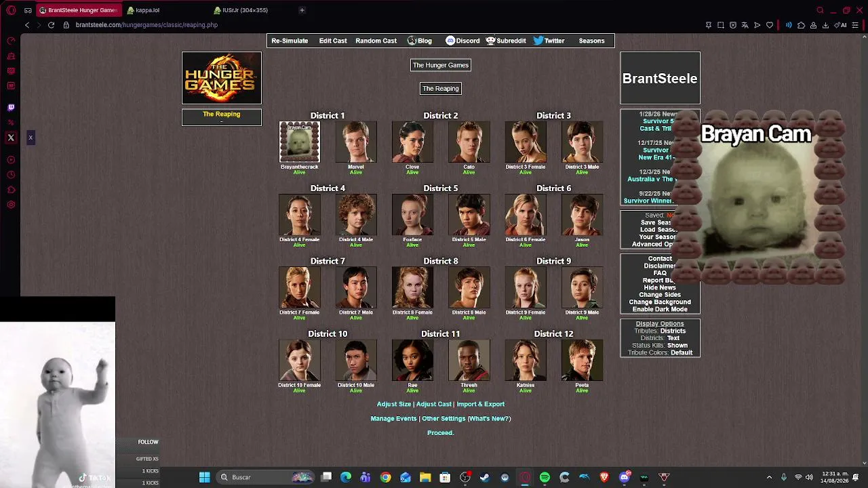
Task: Open Opera main menu logo
Action: click(x=11, y=10)
